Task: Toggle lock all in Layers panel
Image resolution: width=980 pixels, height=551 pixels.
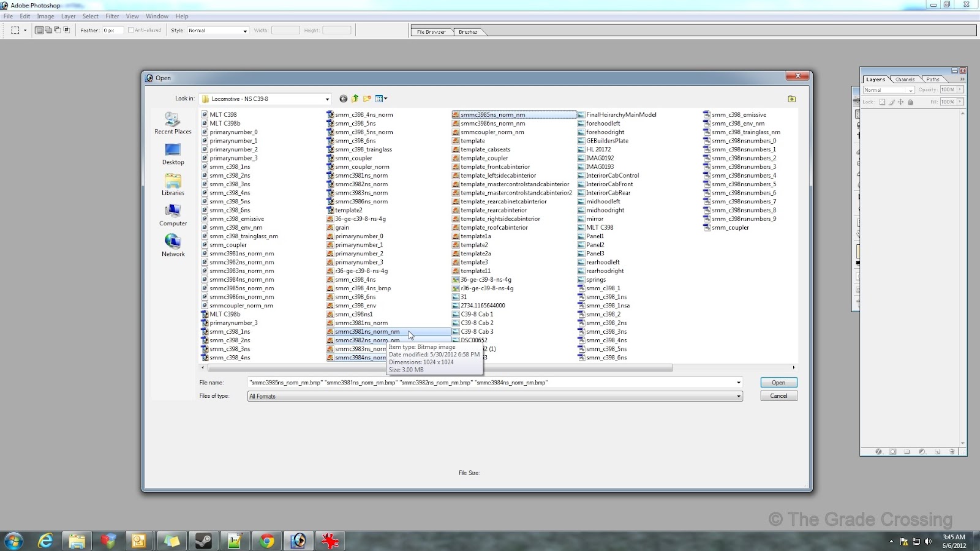Action: 910,102
